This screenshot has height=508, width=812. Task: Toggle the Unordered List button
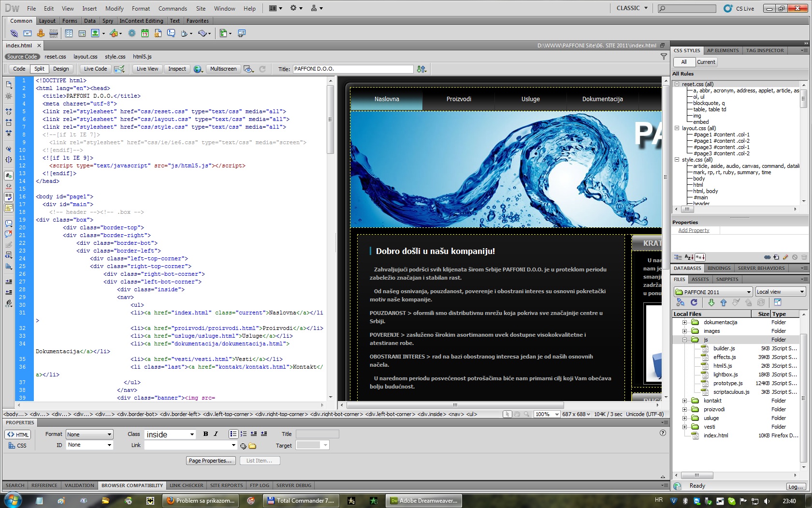[233, 434]
